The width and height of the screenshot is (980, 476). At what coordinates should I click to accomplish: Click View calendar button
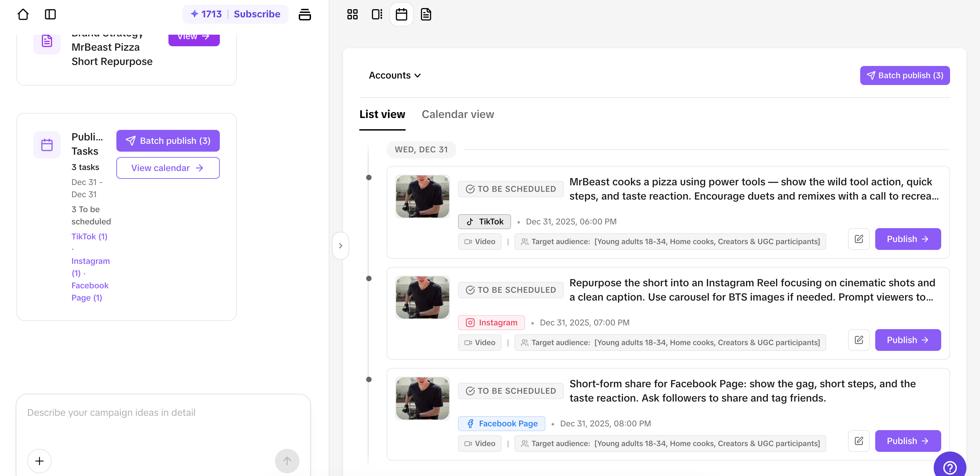coord(168,168)
